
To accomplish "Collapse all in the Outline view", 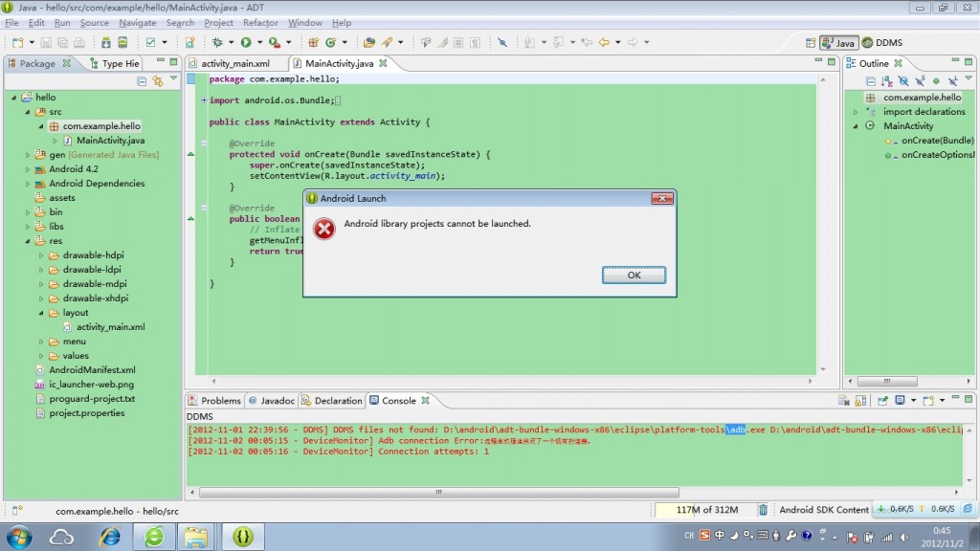I will 871,81.
